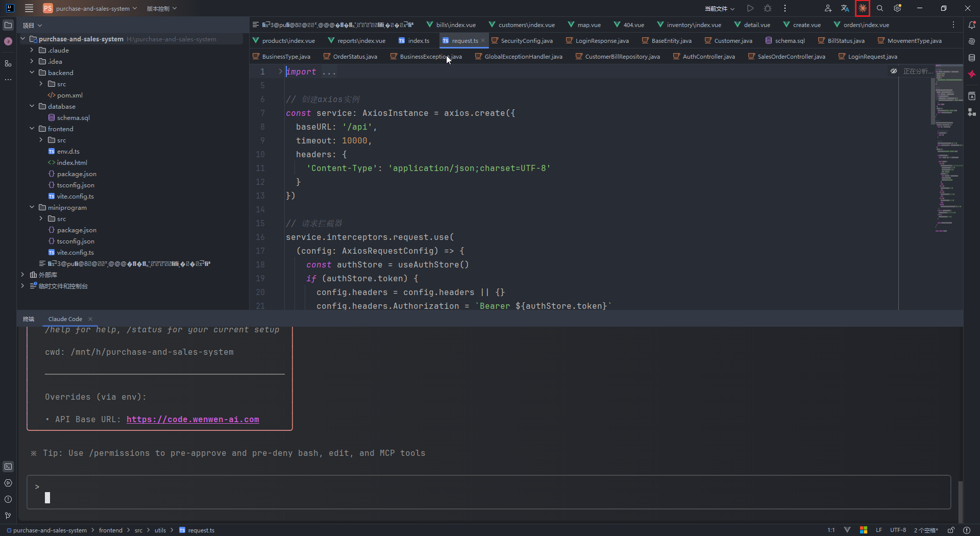Open the Structure tool window icon

8,63
